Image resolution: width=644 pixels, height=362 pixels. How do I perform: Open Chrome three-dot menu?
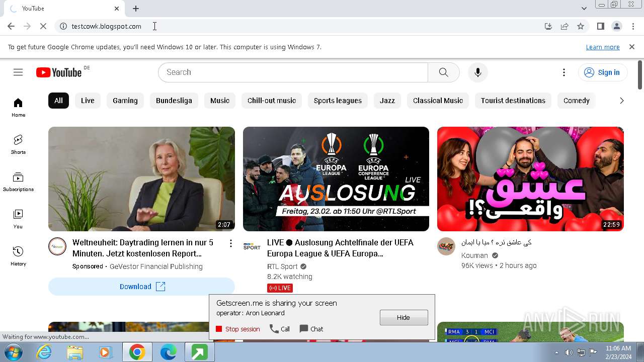tap(633, 26)
